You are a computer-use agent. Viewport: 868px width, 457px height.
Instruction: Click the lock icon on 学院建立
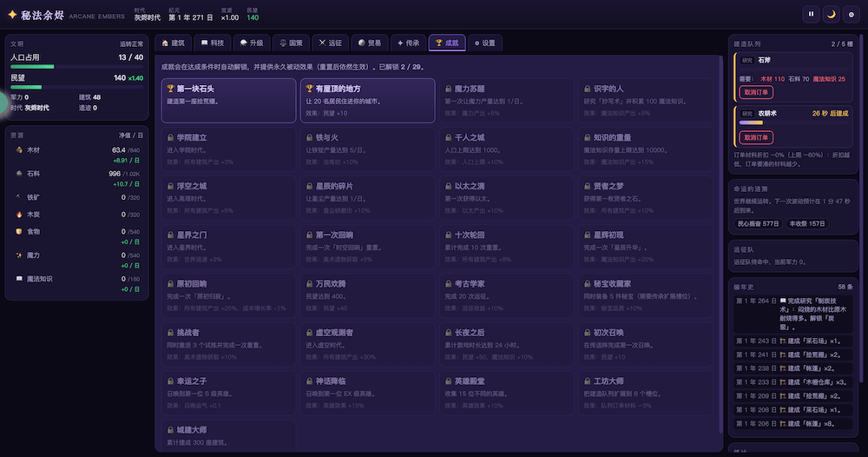pyautogui.click(x=170, y=137)
